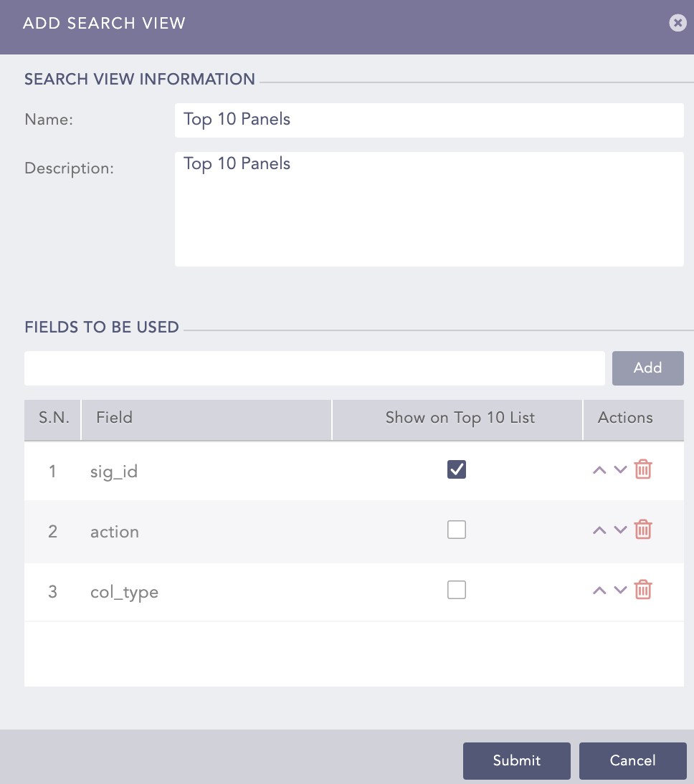Close the Add Search View dialog
Viewport: 694px width, 784px height.
(678, 22)
